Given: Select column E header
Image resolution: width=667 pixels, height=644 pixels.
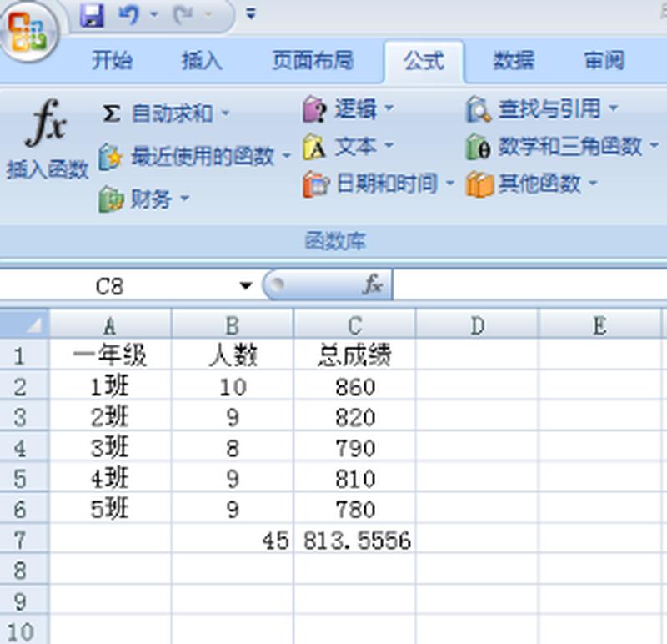Looking at the screenshot, I should (x=599, y=325).
